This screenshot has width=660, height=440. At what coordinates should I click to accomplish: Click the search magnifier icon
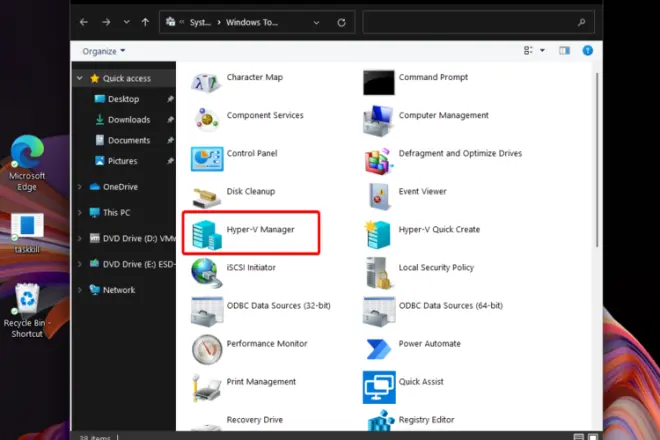581,22
